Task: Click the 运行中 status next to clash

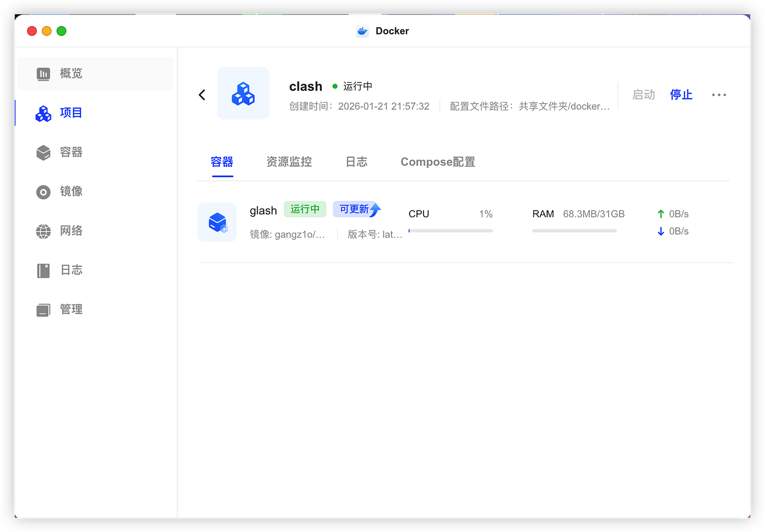Action: tap(353, 86)
